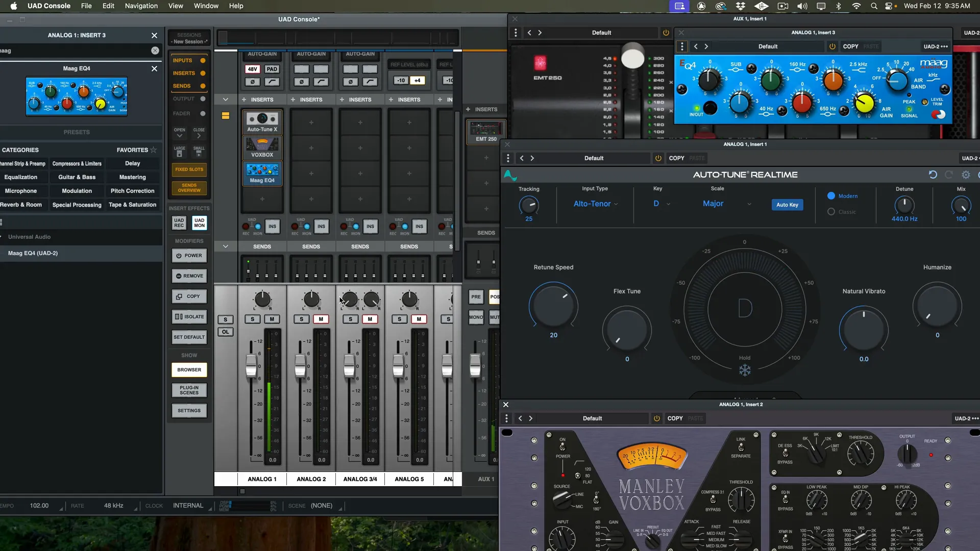Open Auto-Tune X insert on Analog 1
The height and width of the screenshot is (551, 980).
pos(262,122)
